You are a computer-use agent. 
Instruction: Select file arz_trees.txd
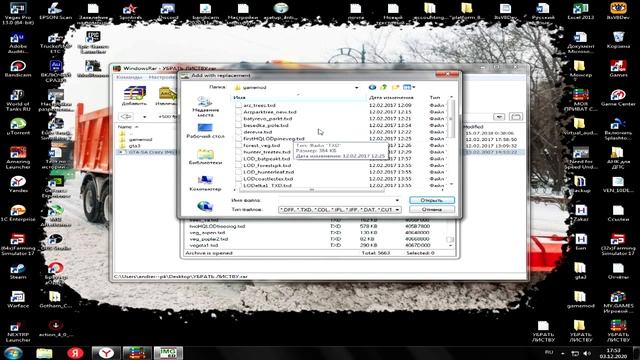coord(259,105)
